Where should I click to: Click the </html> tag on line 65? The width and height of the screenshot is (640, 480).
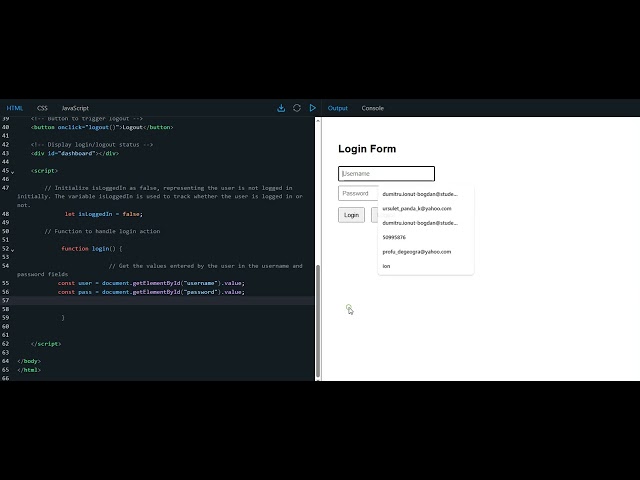pos(29,370)
